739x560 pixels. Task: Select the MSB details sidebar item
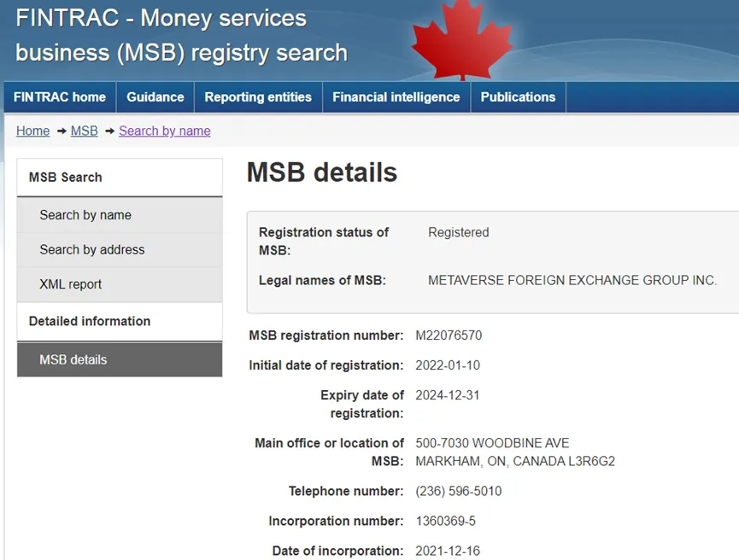[120, 360]
